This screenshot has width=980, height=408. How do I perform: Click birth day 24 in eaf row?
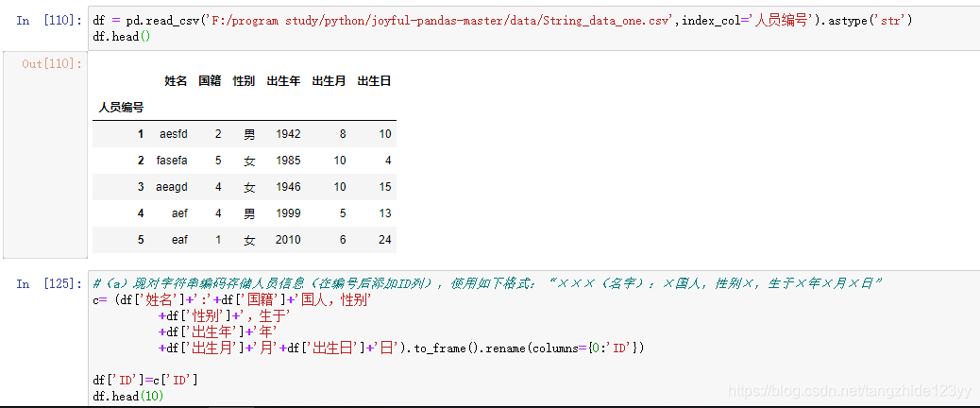pos(385,240)
